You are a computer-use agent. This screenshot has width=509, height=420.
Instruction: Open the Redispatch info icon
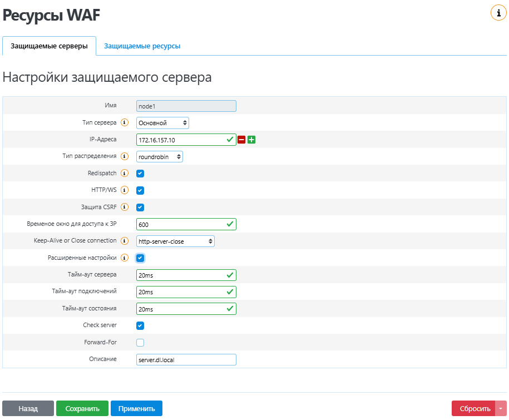pos(125,174)
